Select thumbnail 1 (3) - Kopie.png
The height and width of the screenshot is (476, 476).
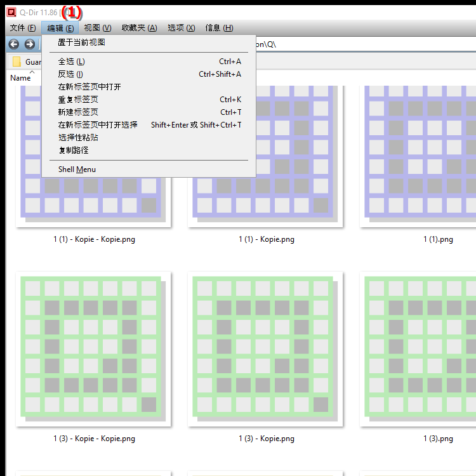[x=265, y=349]
